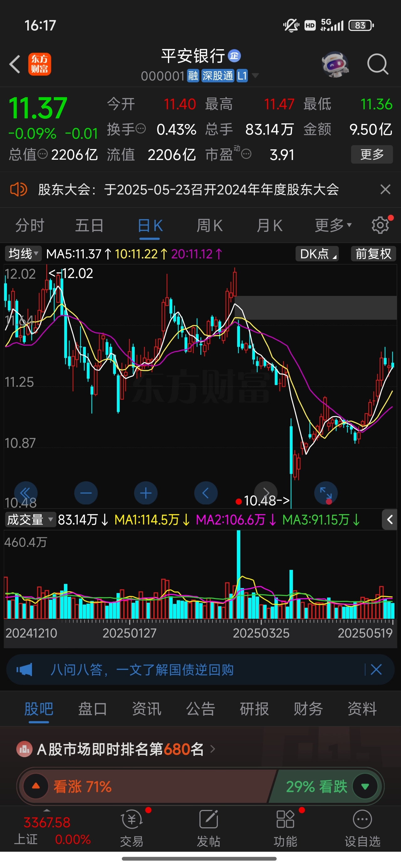Open the robot assistant avatar
401x868 pixels.
pyautogui.click(x=335, y=64)
